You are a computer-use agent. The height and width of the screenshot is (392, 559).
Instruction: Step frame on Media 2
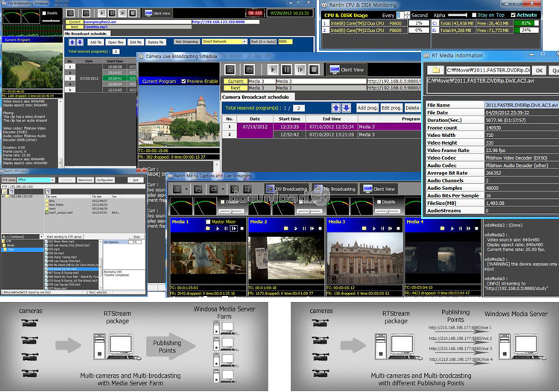coord(312,229)
